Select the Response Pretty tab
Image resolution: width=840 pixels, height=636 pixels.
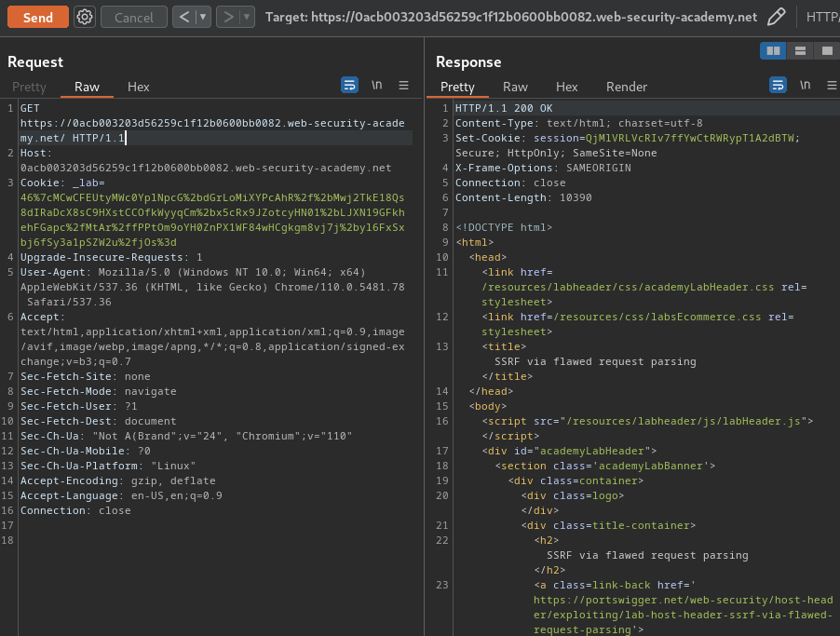click(x=457, y=87)
